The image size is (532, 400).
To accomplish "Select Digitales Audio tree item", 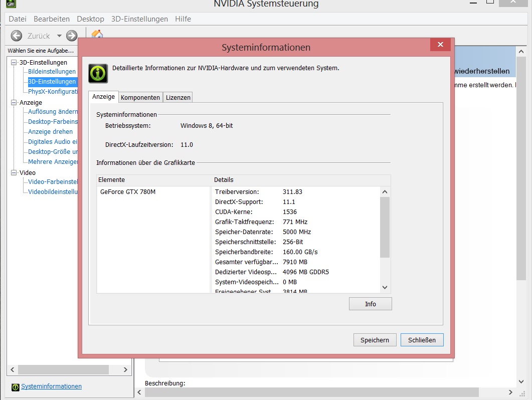I will (x=53, y=141).
